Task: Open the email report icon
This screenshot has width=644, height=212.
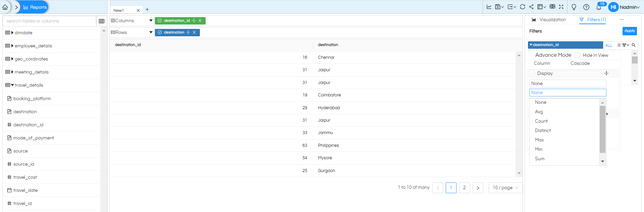Action: pyautogui.click(x=552, y=6)
